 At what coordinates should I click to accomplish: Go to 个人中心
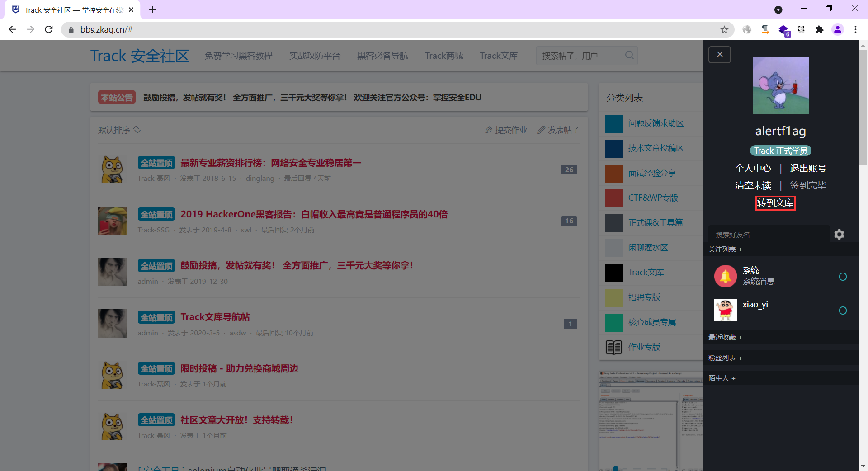[x=753, y=168]
